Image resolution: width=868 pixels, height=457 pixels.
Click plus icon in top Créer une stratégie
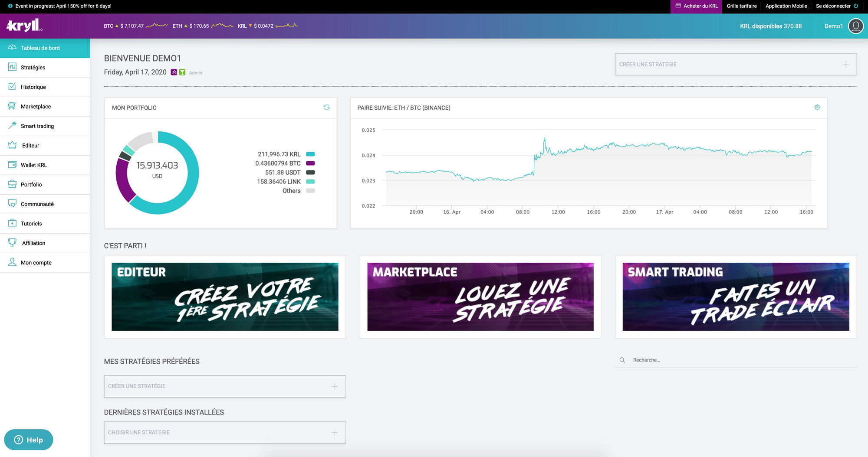[x=846, y=64]
